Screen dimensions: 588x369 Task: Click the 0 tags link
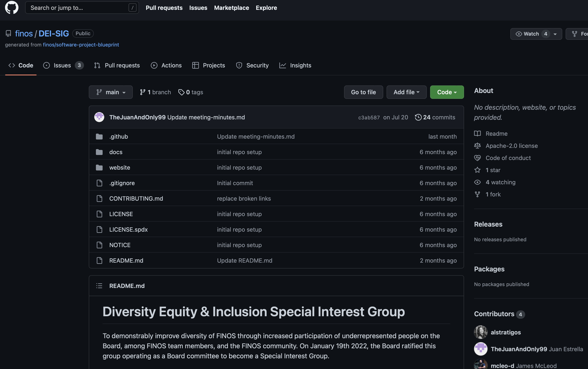(x=191, y=92)
